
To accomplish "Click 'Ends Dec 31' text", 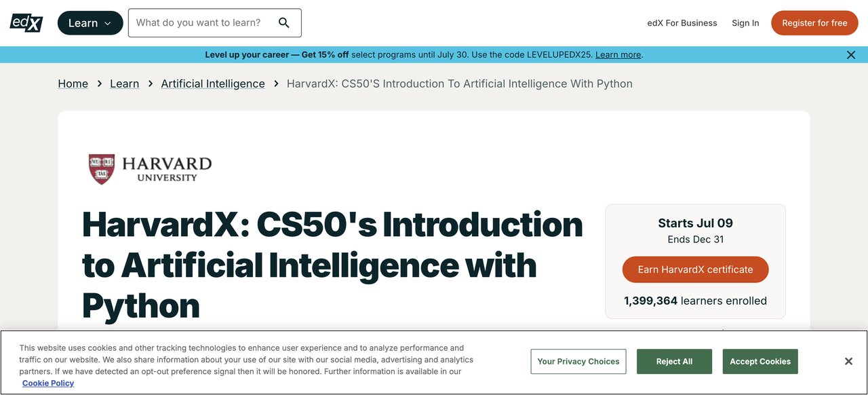I will (x=695, y=240).
